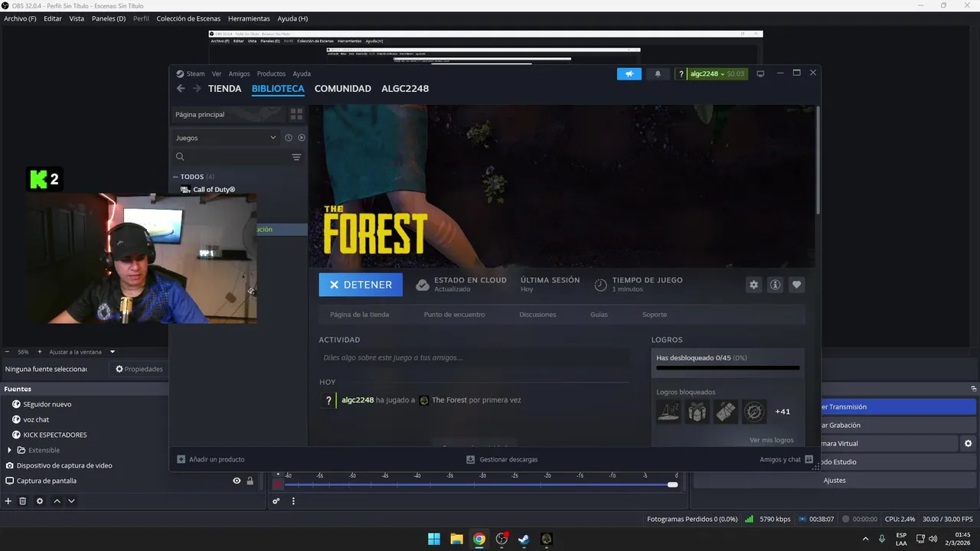The height and width of the screenshot is (551, 980).
Task: Click the Amigos y chat icon
Action: pos(809,459)
